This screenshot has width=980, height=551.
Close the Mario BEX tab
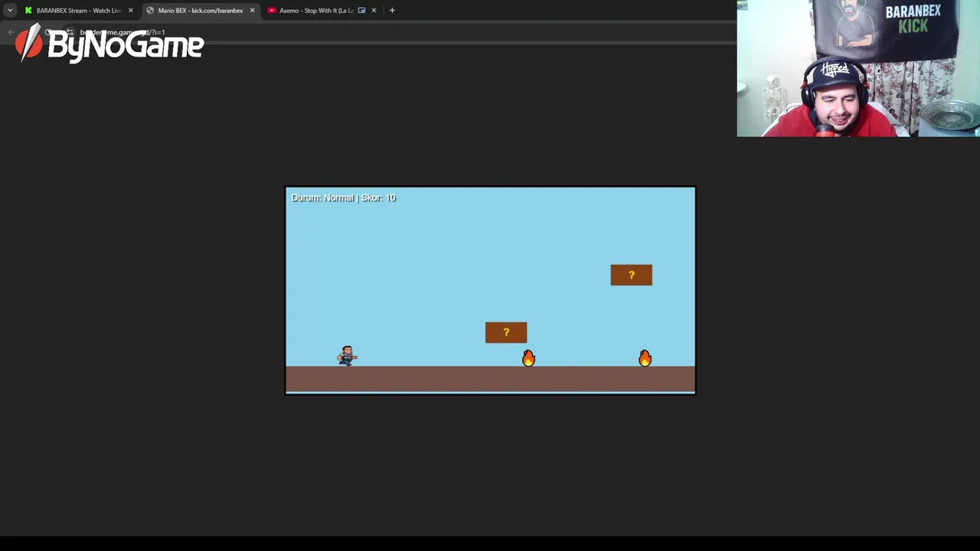pyautogui.click(x=252, y=11)
